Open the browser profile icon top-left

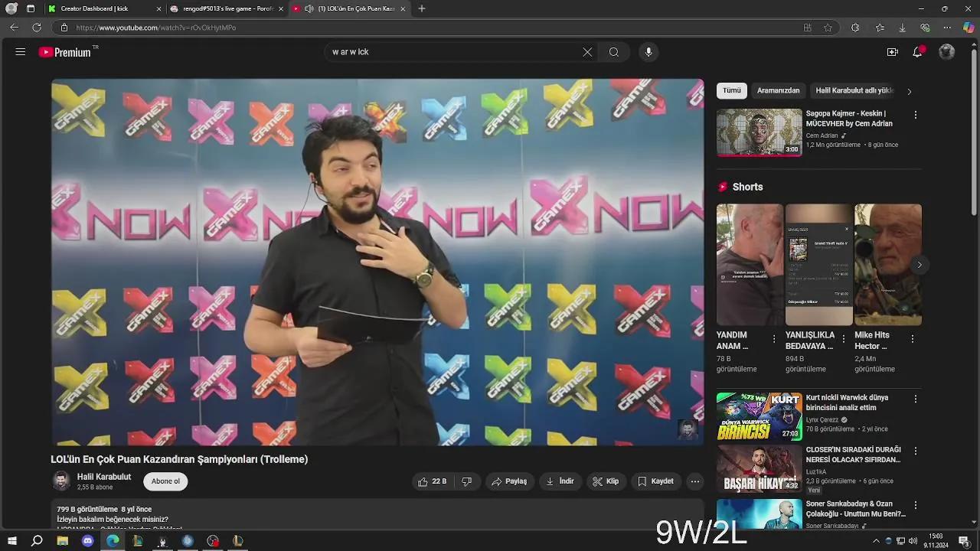tap(11, 8)
